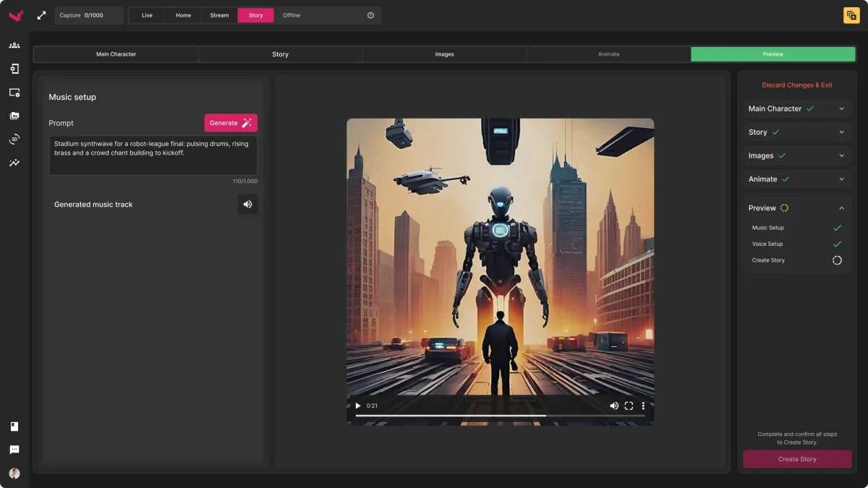Open the analytics chart sidebar icon

pos(14,163)
